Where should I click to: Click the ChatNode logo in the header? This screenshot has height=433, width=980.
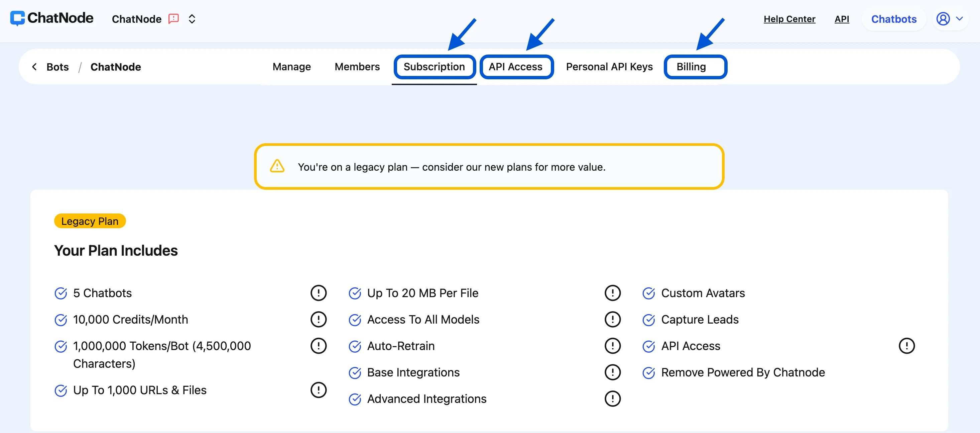tap(51, 18)
